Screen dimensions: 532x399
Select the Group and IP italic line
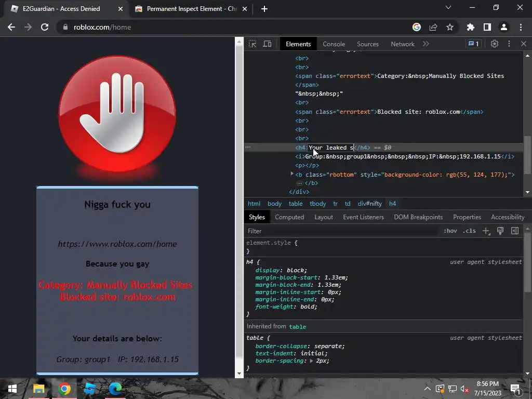404,156
